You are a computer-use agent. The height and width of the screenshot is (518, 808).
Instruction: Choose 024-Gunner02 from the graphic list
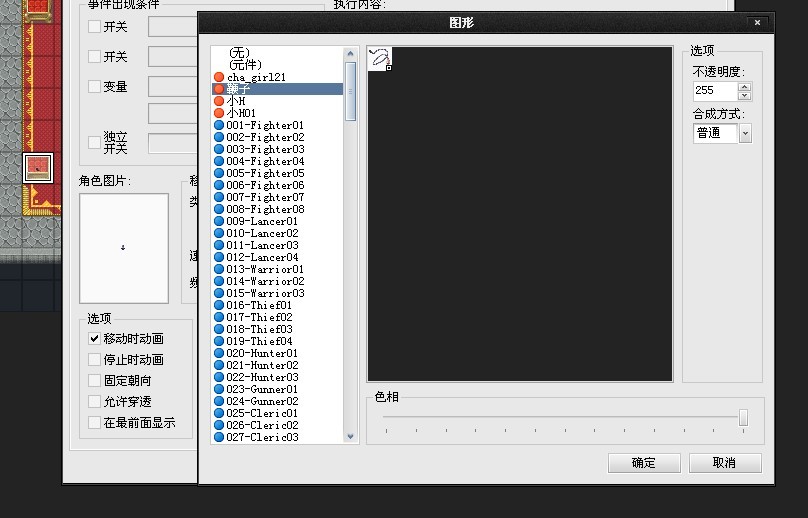click(x=277, y=401)
